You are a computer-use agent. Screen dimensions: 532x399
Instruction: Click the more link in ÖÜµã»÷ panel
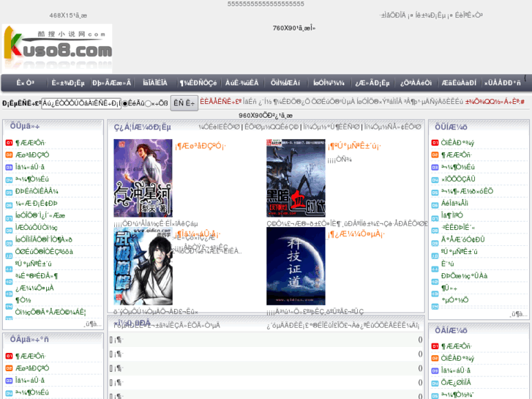click(94, 324)
